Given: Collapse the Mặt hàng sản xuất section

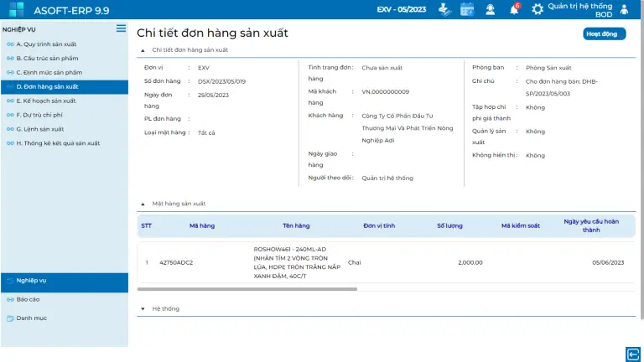Looking at the screenshot, I should 143,204.
